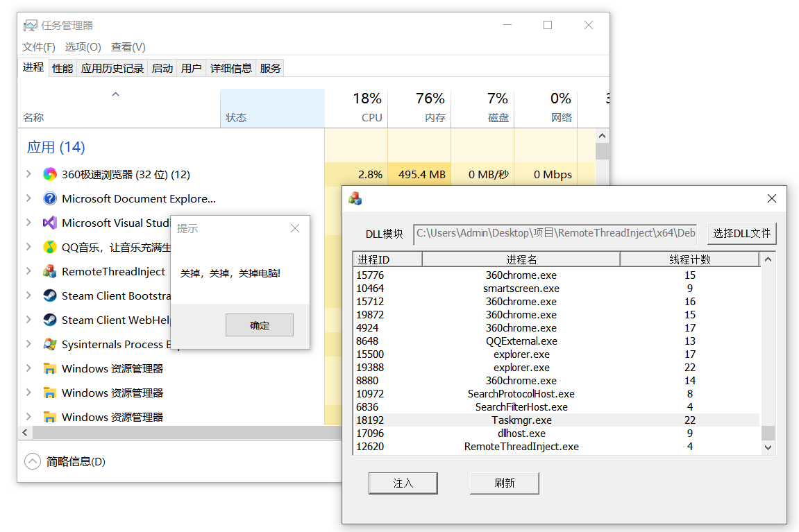Click the RemoteThreadInject icon in Task Manager list

tap(50, 271)
